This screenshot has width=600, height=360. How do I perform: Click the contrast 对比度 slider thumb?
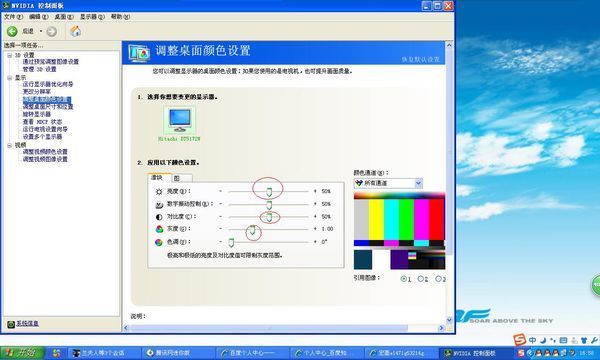[x=269, y=217]
